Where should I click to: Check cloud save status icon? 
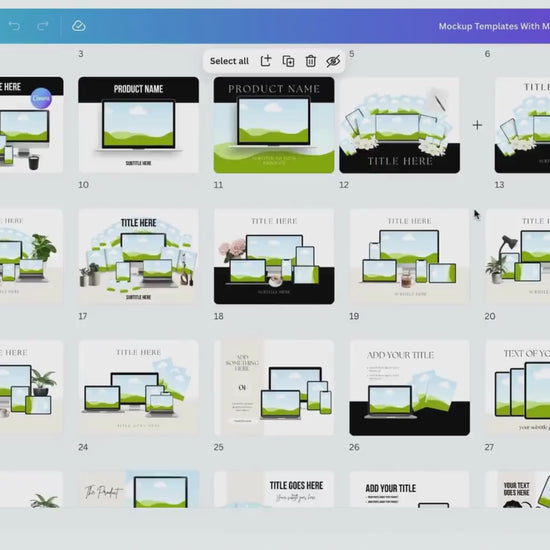coord(79,26)
